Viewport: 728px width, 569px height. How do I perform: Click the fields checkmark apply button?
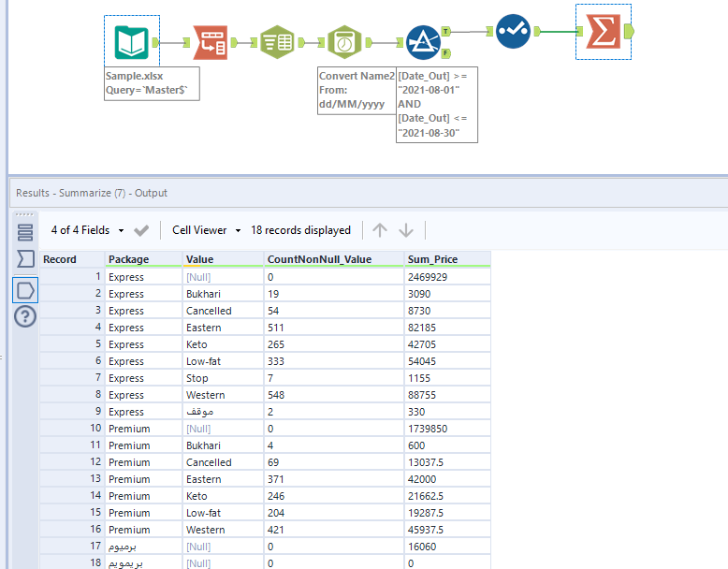(x=141, y=230)
